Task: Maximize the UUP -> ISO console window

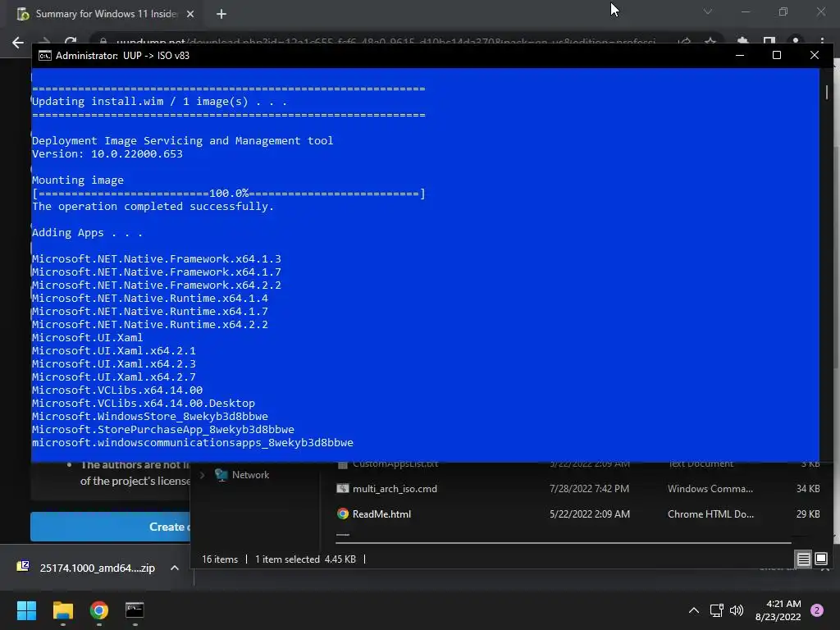Action: coord(776,55)
